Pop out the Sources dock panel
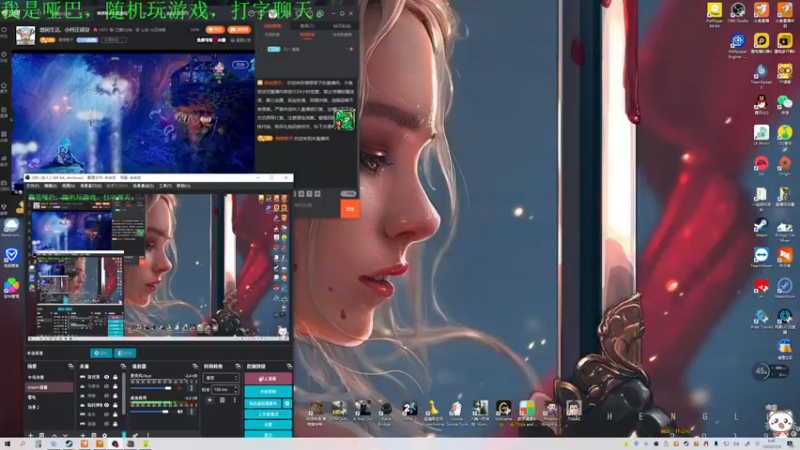 (x=123, y=366)
